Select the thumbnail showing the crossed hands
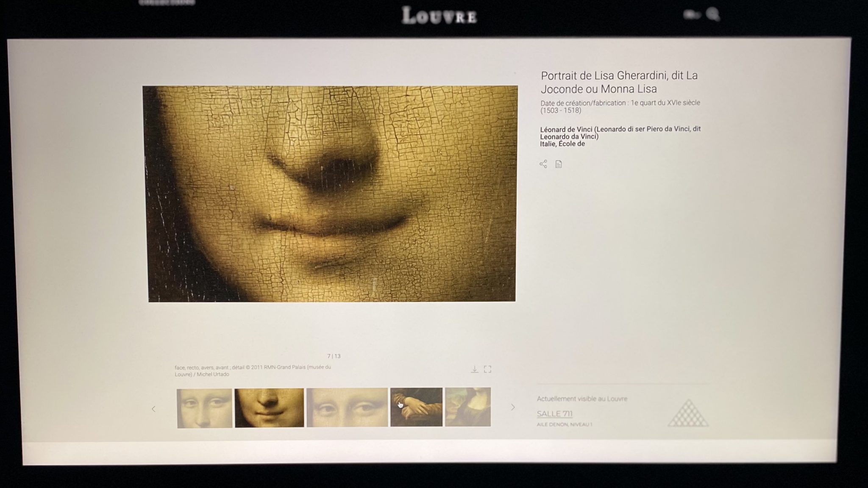Viewport: 868px width, 488px height. pyautogui.click(x=416, y=407)
